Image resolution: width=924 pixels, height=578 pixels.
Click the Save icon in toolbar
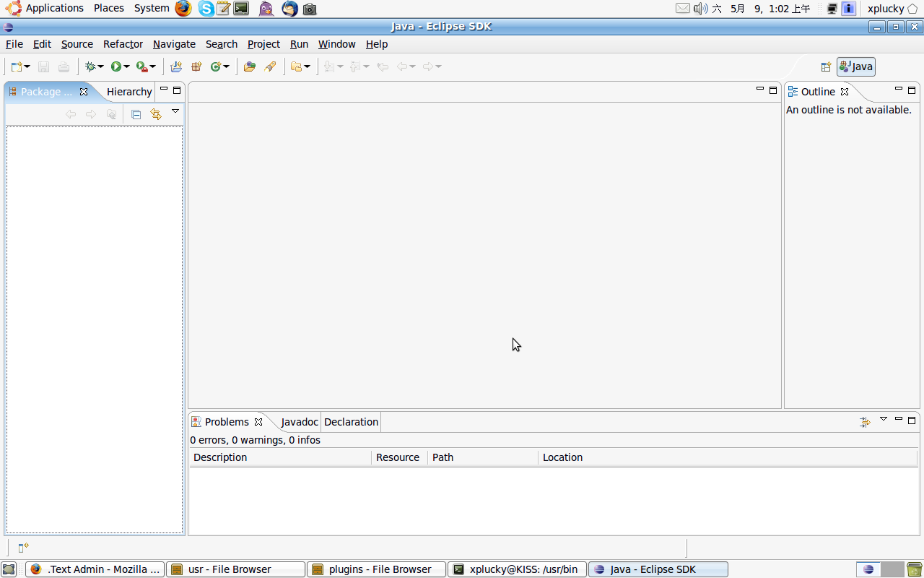pyautogui.click(x=43, y=66)
